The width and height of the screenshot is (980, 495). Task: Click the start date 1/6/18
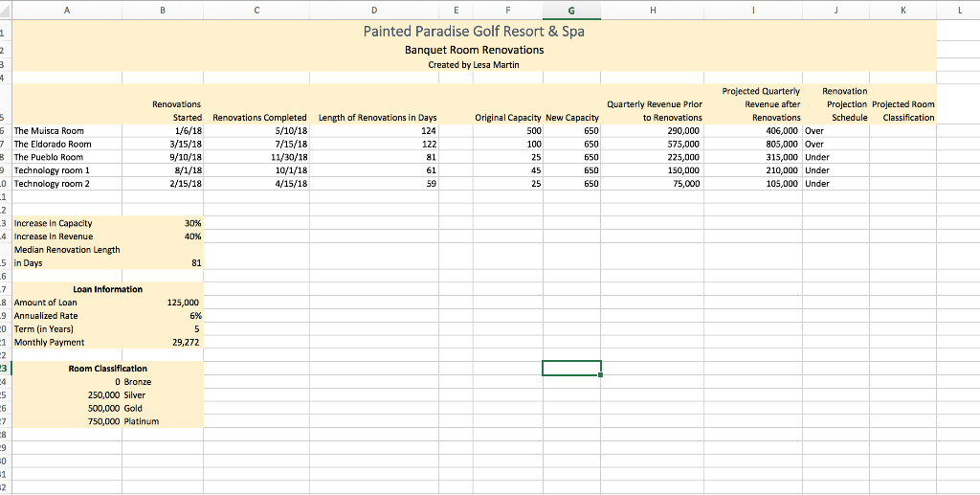[x=163, y=130]
